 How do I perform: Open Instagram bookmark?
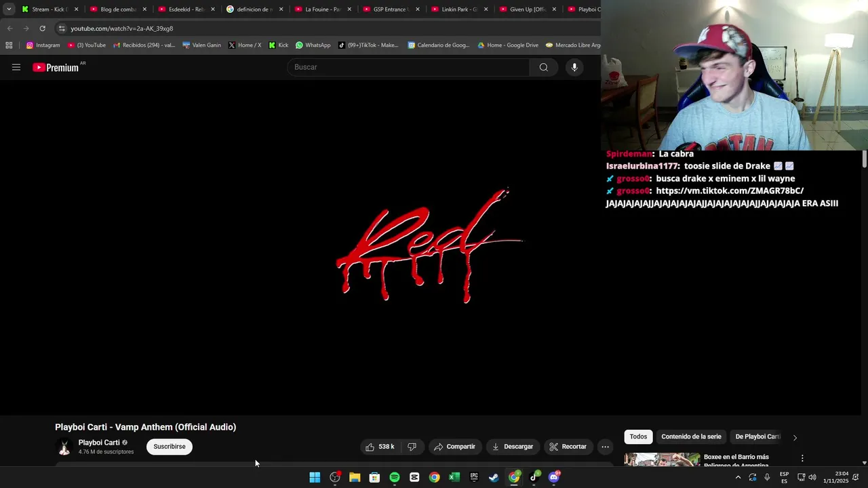coord(43,45)
